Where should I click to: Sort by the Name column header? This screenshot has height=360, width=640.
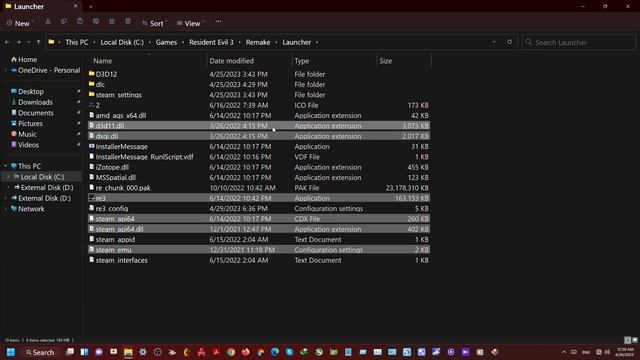click(x=102, y=61)
